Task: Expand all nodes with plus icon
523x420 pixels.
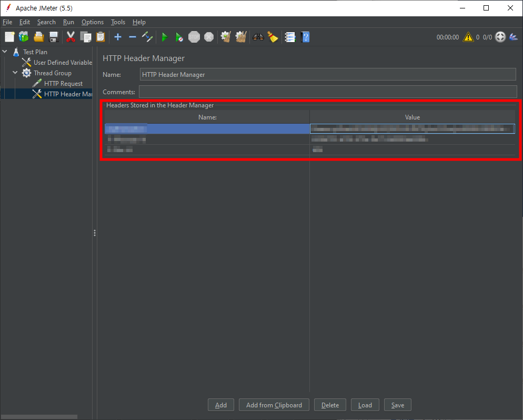Action: [x=118, y=37]
